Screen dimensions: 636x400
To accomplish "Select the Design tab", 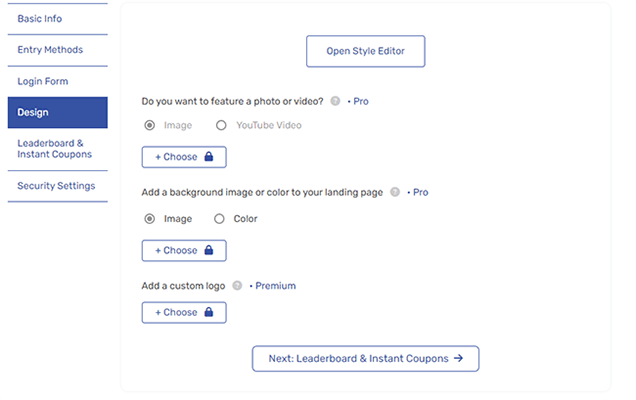I will tap(57, 112).
